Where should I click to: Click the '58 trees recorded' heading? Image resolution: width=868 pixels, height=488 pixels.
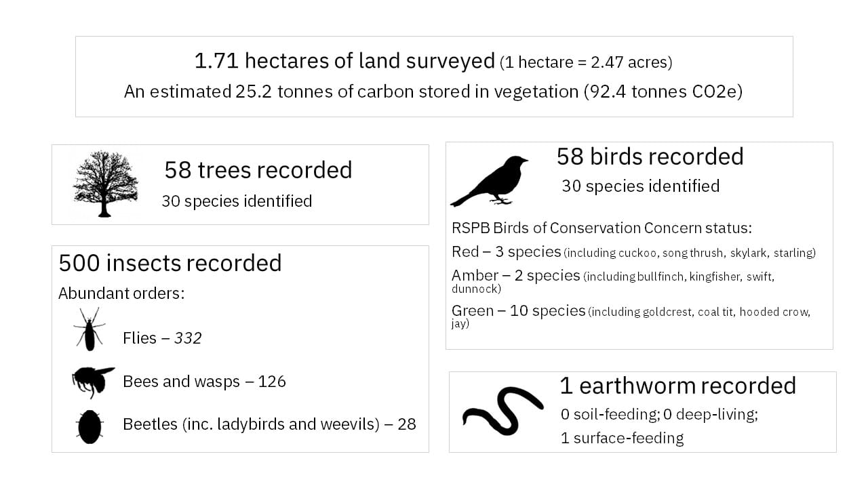coord(258,170)
